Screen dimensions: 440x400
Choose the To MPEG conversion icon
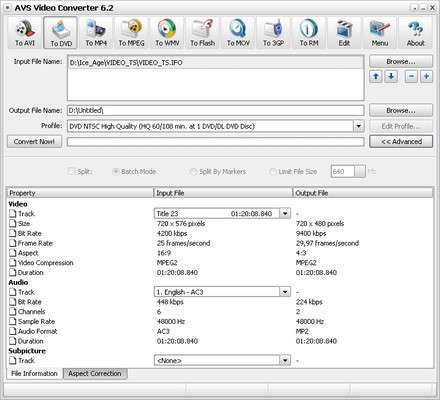click(131, 33)
